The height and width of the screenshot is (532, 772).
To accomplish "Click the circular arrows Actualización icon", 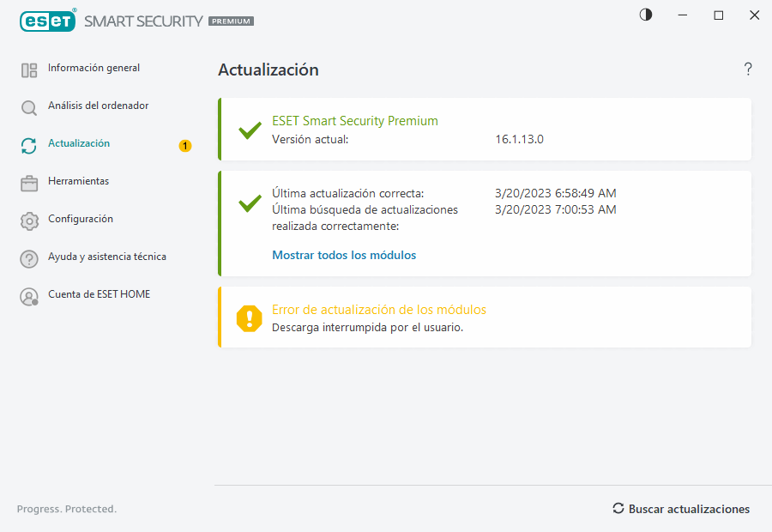I will (28, 143).
